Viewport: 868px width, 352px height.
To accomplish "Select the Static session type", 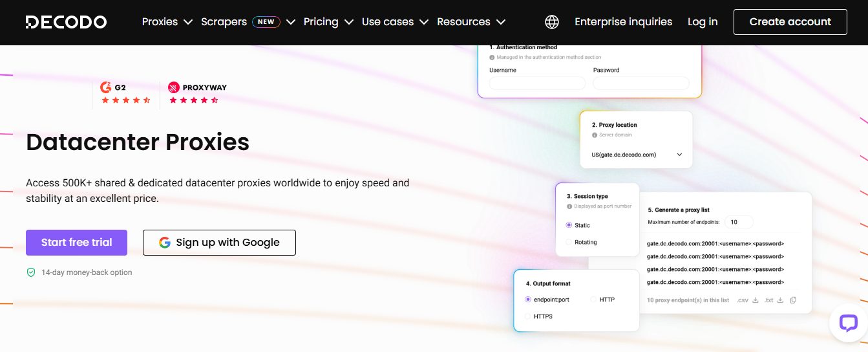I will pyautogui.click(x=569, y=225).
